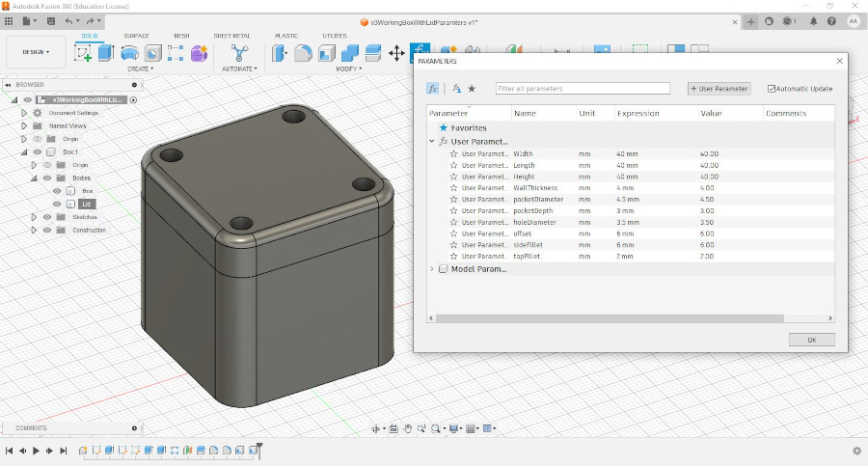Viewport: 868px width, 466px height.
Task: Switch to the MESH tab
Action: click(x=181, y=36)
